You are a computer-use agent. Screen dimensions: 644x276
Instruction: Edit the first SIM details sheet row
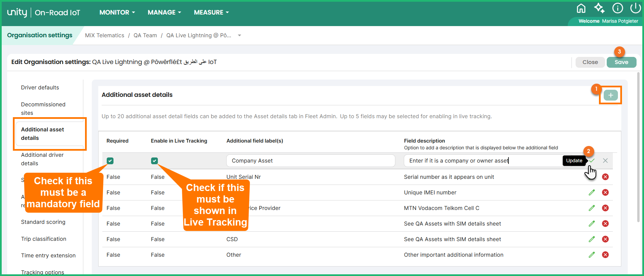[x=591, y=224]
